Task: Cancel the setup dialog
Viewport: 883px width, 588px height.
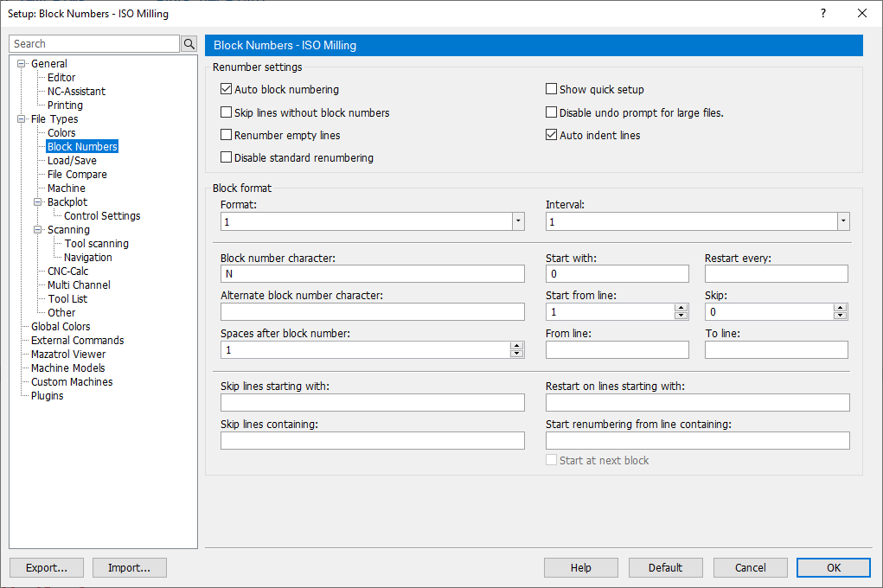Action: [x=750, y=568]
